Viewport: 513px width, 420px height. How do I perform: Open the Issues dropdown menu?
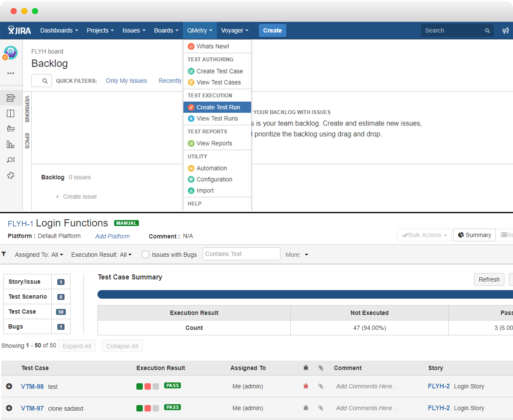(134, 30)
